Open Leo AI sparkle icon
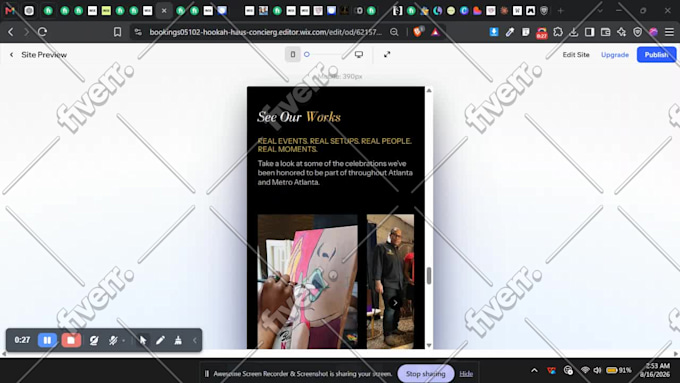The image size is (680, 383). coord(621,32)
